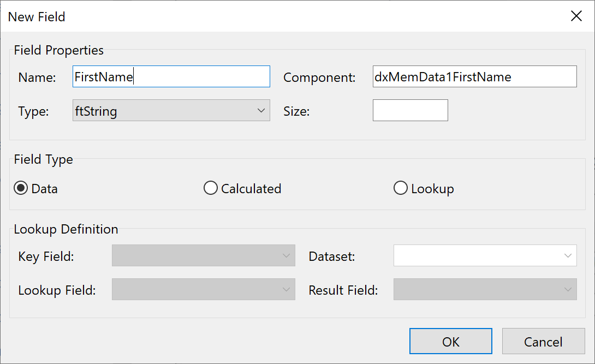Image resolution: width=595 pixels, height=364 pixels.
Task: Select the Lookup radio button
Action: point(401,189)
